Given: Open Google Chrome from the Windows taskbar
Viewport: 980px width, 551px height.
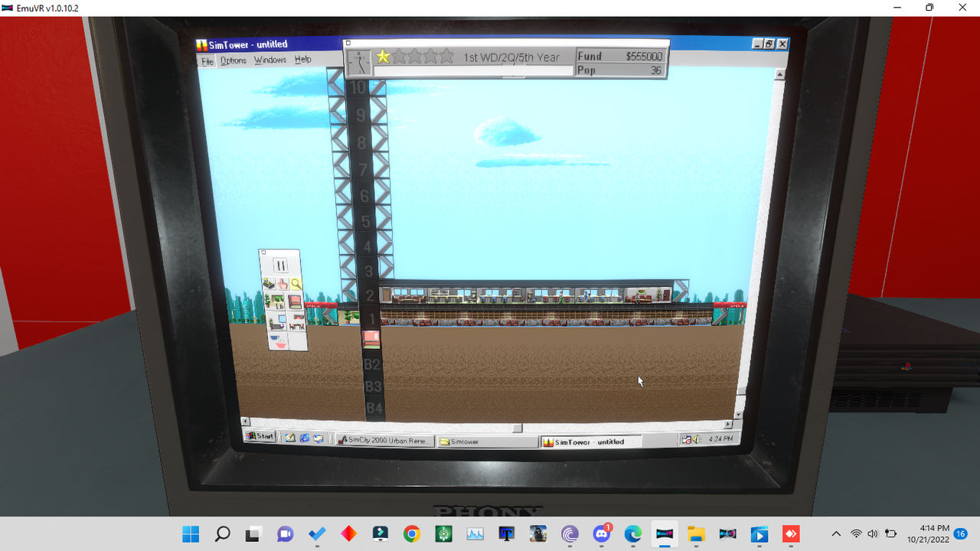Looking at the screenshot, I should click(411, 533).
